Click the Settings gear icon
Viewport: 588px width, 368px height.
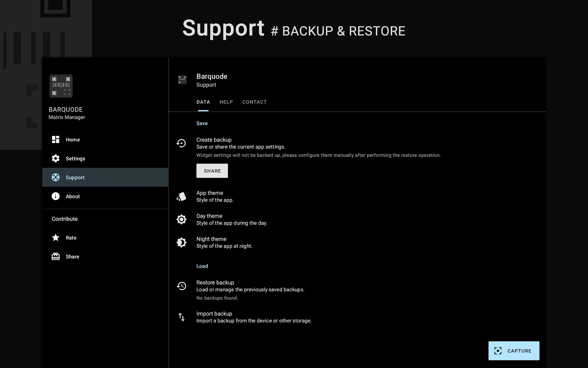coord(56,158)
